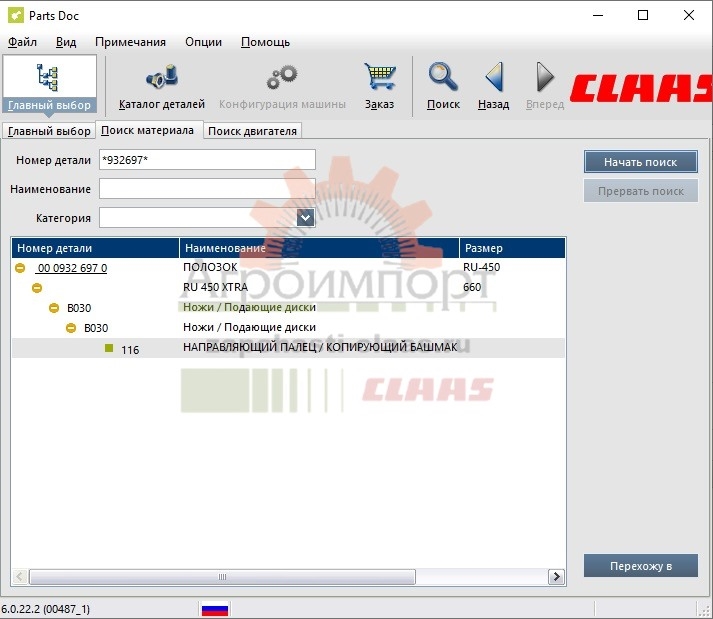Collapse the nested second B030 tree node
The height and width of the screenshot is (619, 713).
pos(70,328)
